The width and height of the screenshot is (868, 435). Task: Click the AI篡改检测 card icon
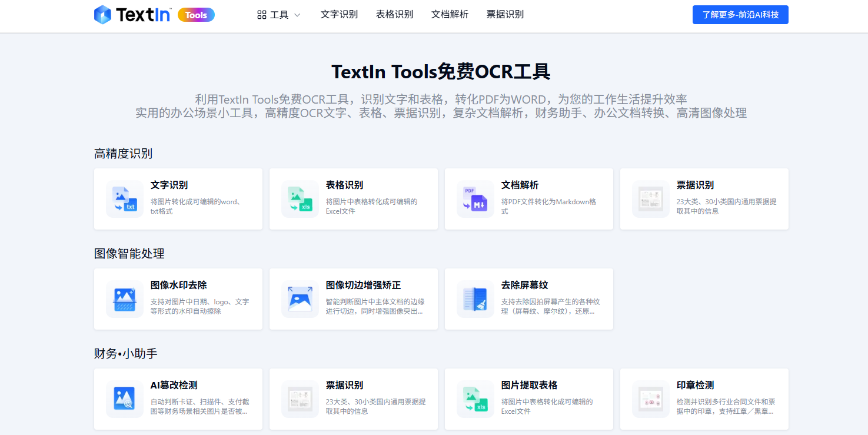125,399
